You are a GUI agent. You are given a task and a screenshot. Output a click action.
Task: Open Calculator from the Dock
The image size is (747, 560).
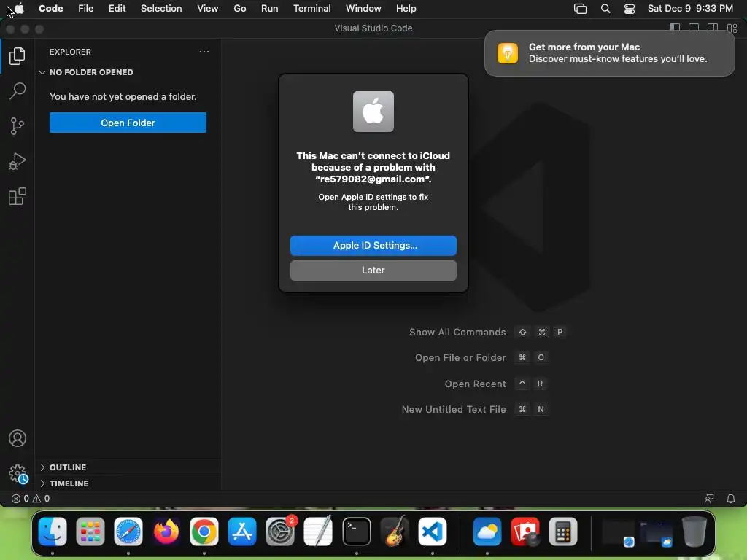pos(563,532)
